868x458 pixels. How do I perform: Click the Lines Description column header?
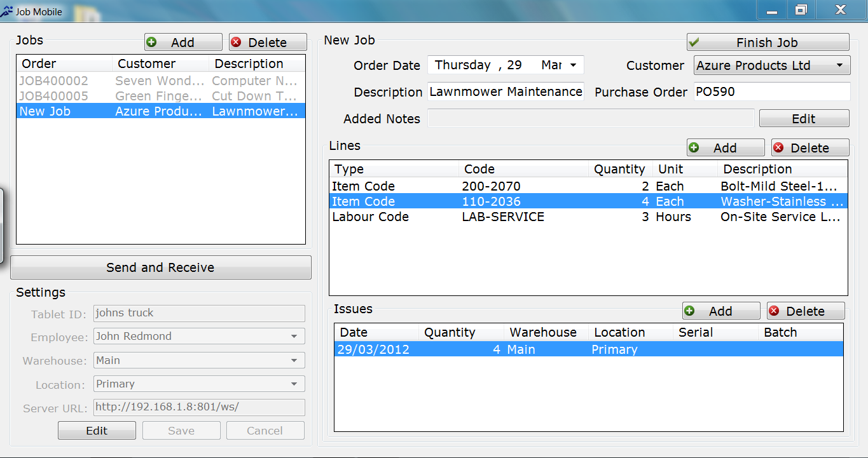tap(783, 169)
